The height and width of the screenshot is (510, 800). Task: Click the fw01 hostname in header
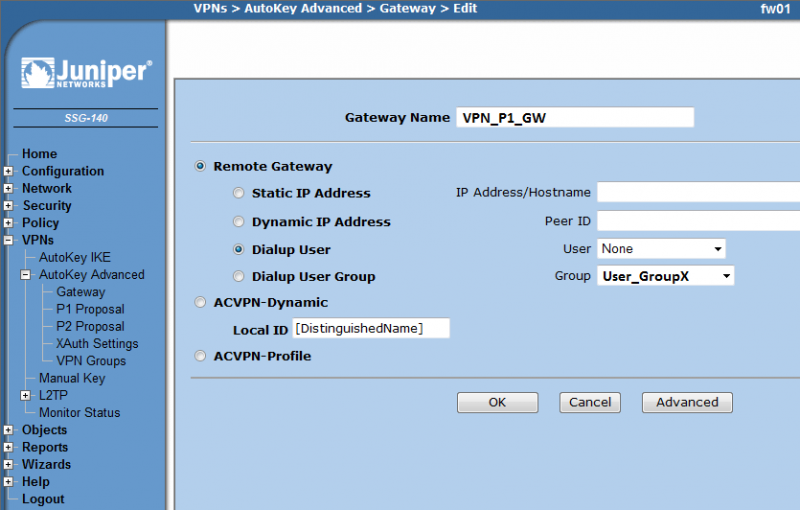click(x=775, y=9)
